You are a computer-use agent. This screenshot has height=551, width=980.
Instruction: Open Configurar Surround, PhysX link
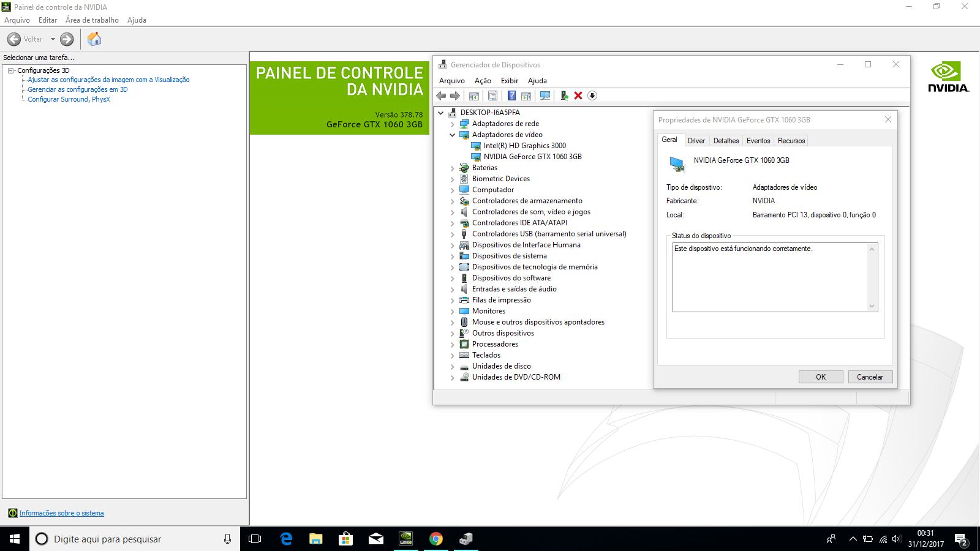(x=69, y=99)
